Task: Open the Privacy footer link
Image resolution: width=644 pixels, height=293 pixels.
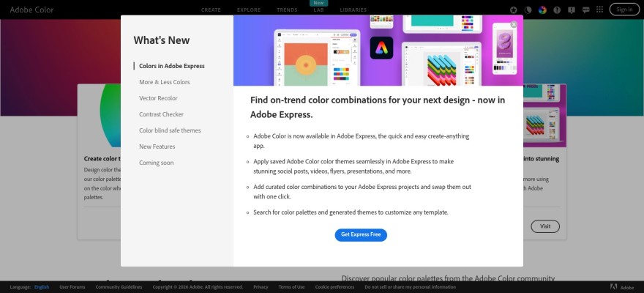Action: tap(261, 287)
